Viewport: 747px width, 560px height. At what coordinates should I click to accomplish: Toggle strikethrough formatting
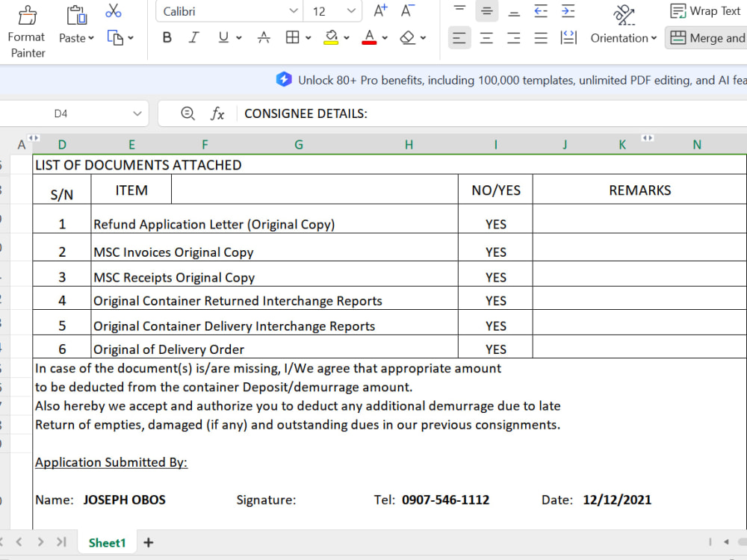pyautogui.click(x=264, y=37)
